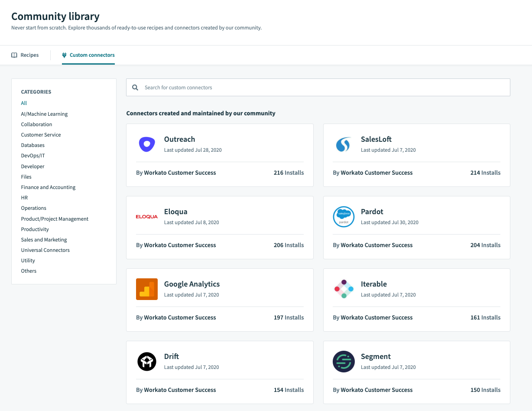Screen dimensions: 532x411
Task: Filter by Sales and Marketing category
Action: tap(44, 240)
